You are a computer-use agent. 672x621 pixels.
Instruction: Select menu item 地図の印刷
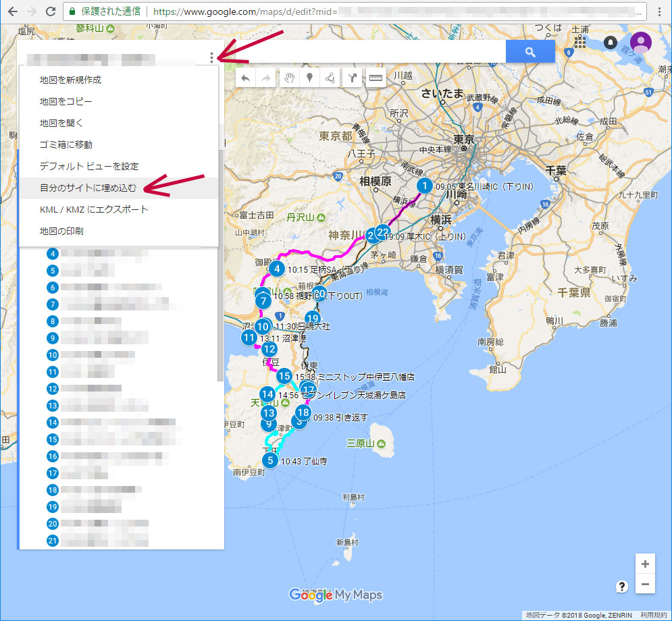pyautogui.click(x=119, y=232)
